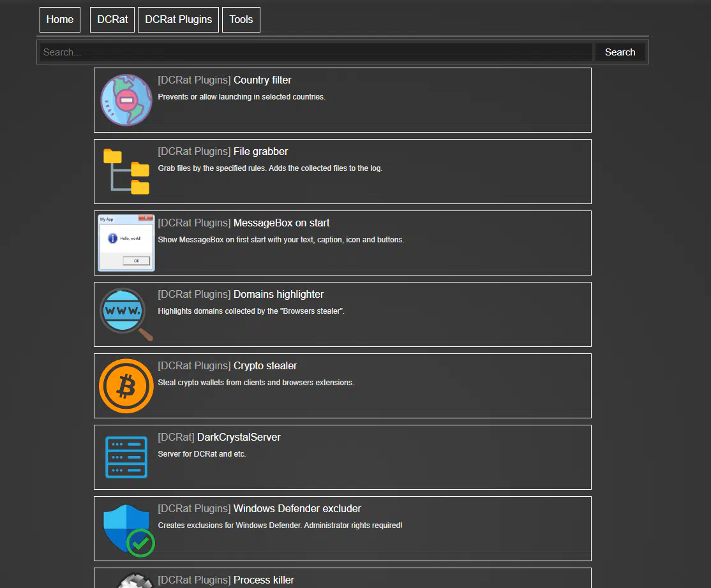Open the Tools navigation tab

241,20
